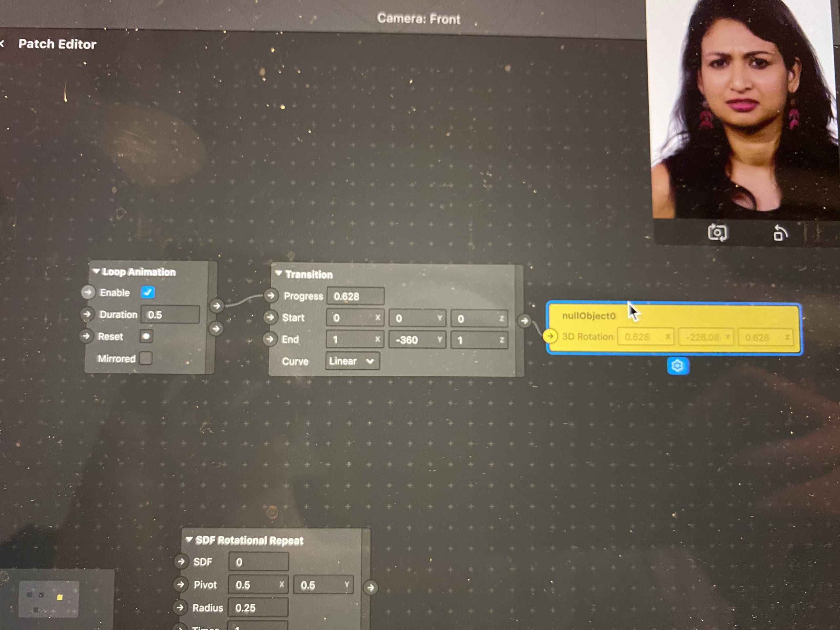Click the SDF Rotational Repeat output port
The height and width of the screenshot is (630, 840).
click(x=371, y=588)
